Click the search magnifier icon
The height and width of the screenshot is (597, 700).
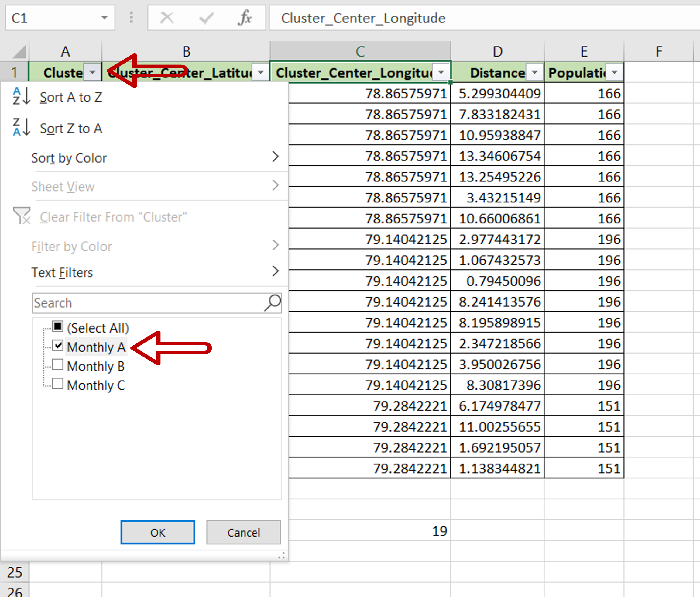(x=273, y=302)
